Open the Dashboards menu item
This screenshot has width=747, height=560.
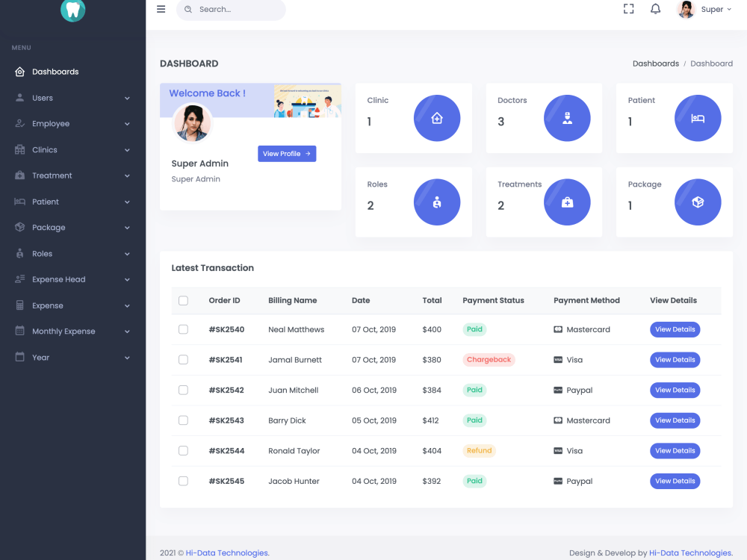pyautogui.click(x=73, y=72)
